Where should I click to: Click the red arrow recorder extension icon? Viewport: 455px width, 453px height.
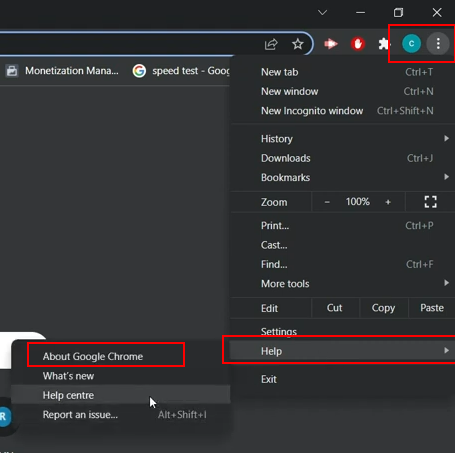coord(331,44)
